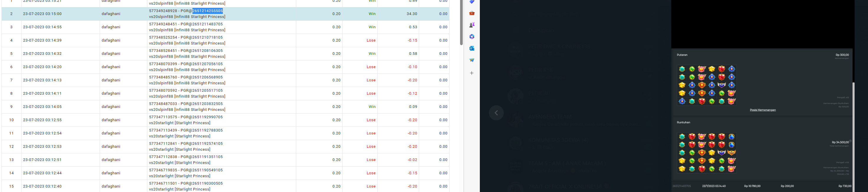Click Rp 34.500,00 total kemenangan value
This screenshot has width=868, height=192.
coord(840,142)
